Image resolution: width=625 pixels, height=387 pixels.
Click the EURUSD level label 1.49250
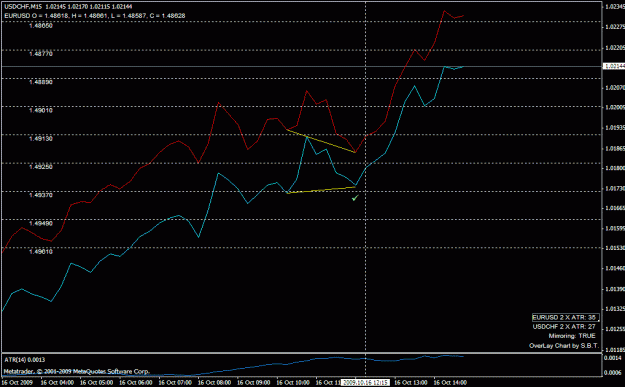click(x=41, y=167)
